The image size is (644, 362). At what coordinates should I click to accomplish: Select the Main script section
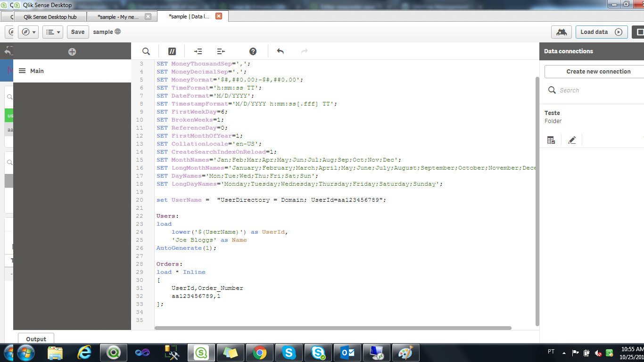pyautogui.click(x=72, y=71)
